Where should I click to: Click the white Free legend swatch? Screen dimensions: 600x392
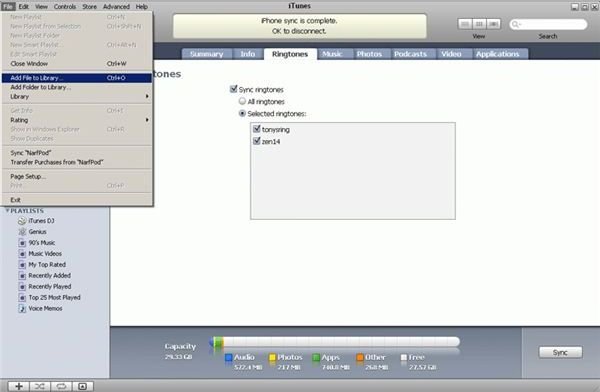403,358
